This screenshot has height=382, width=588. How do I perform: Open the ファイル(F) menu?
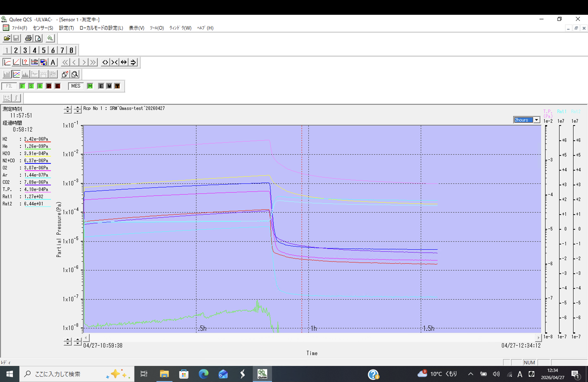coord(20,28)
